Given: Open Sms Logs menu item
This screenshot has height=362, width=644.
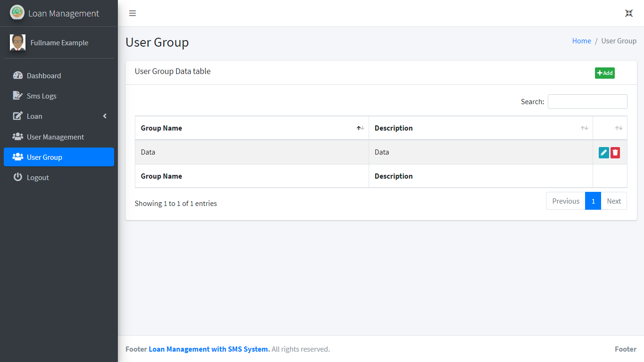Looking at the screenshot, I should [59, 96].
